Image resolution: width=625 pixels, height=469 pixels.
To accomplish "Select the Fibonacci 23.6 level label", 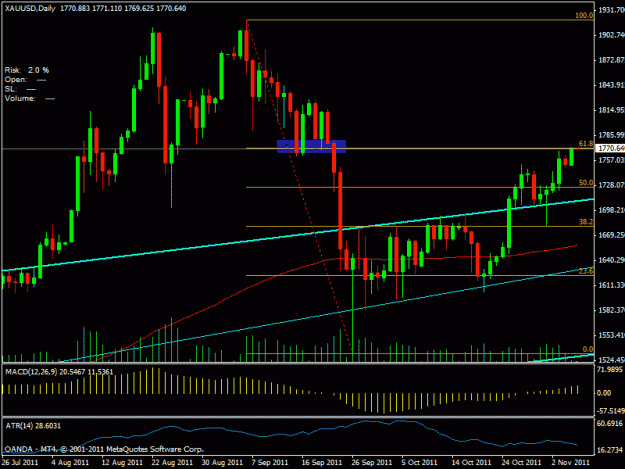I will (586, 271).
